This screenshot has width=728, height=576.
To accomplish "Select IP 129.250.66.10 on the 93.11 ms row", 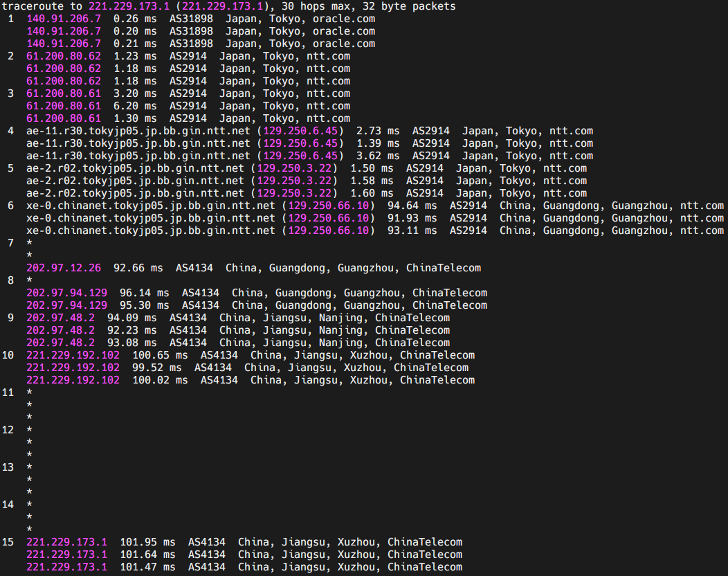I will [329, 231].
